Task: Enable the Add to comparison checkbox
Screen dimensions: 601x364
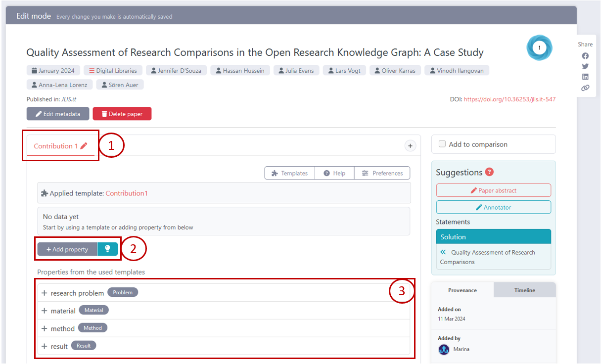Action: pos(442,144)
